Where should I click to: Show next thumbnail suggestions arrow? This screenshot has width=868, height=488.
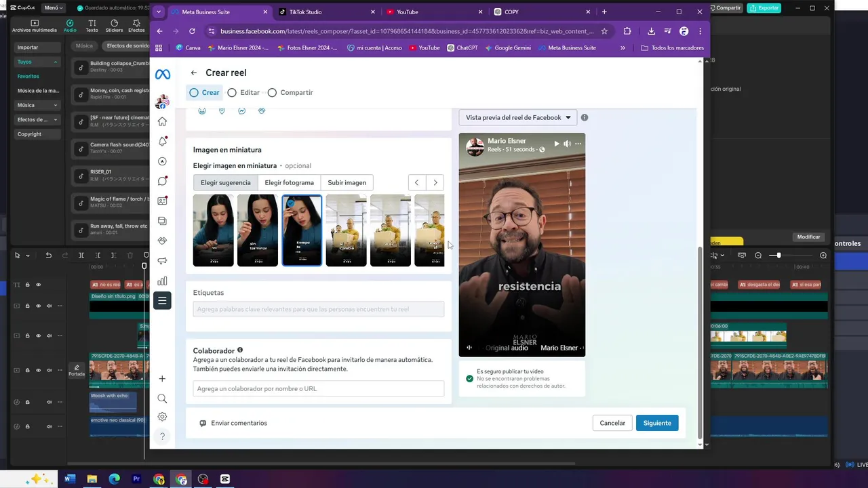pyautogui.click(x=435, y=182)
